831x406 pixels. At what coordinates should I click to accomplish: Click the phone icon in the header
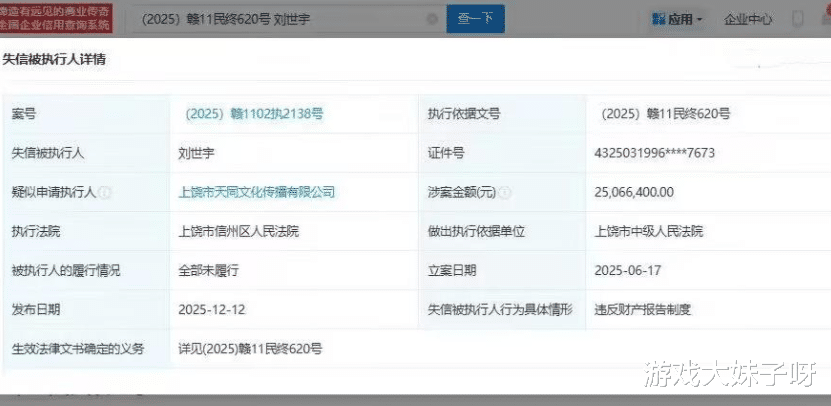tap(797, 19)
